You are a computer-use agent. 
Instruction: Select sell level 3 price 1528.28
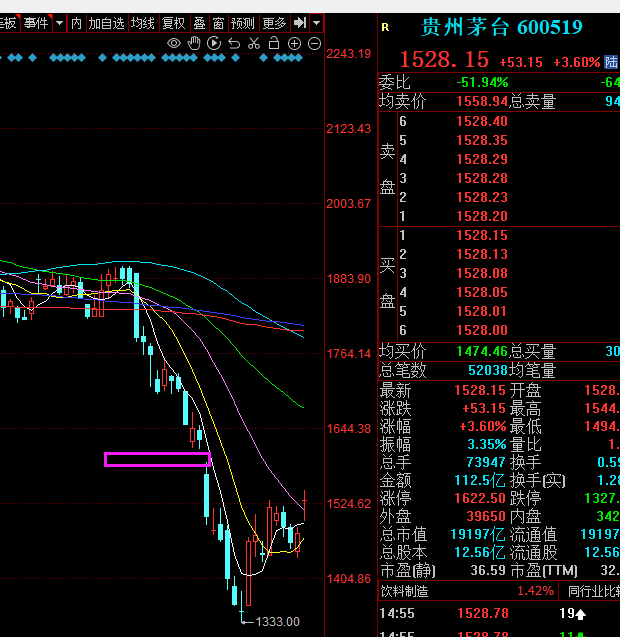pyautogui.click(x=482, y=178)
